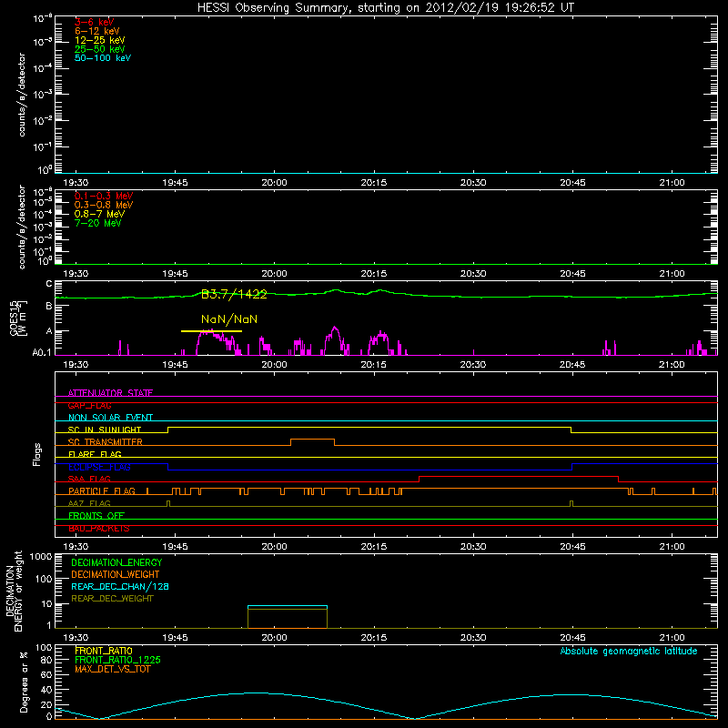Image resolution: width=728 pixels, height=728 pixels.
Task: Select the FRONTS_OFF flag label
Action: click(x=96, y=516)
